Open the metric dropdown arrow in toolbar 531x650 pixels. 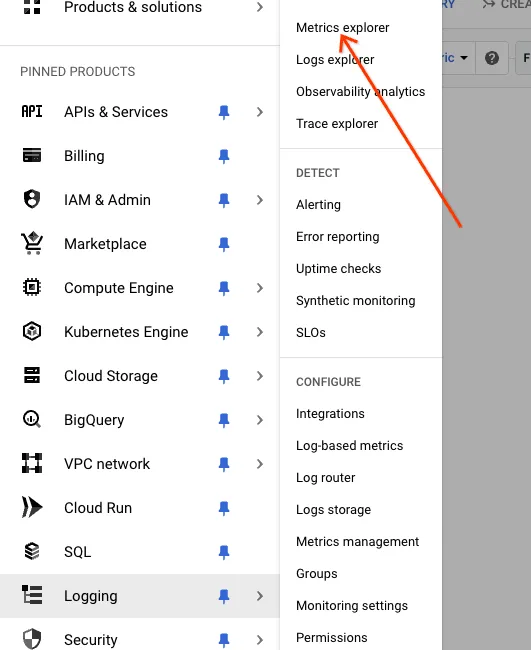pos(464,58)
